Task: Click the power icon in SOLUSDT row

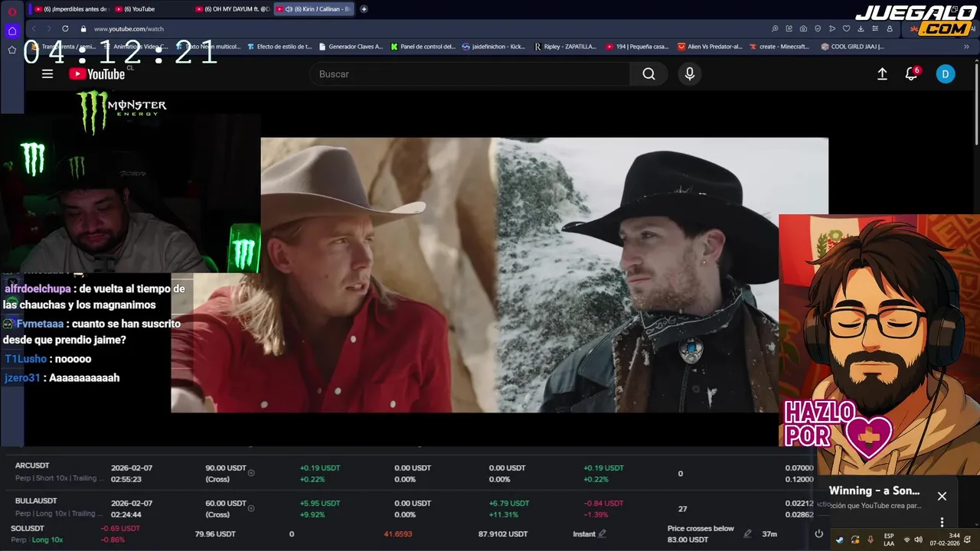Action: click(818, 533)
